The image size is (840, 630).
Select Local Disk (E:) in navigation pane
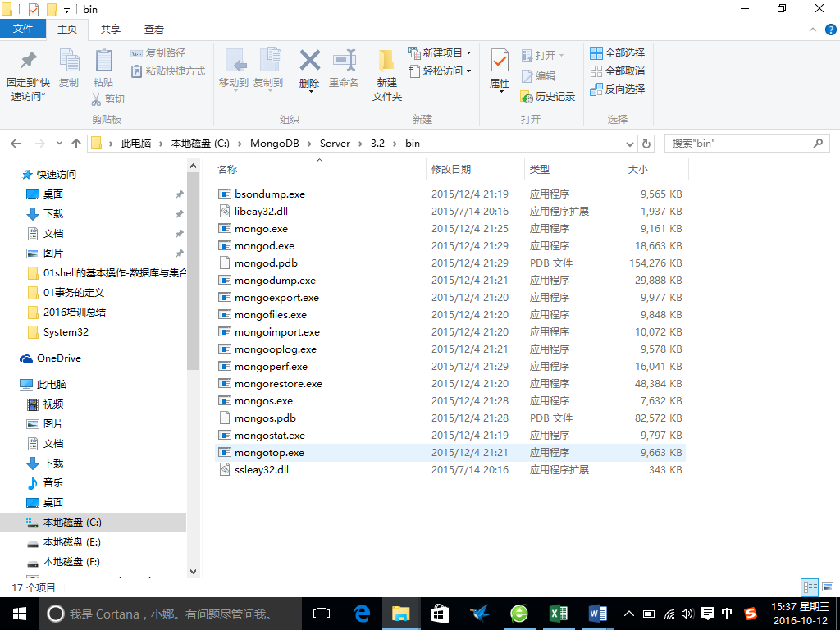coord(72,542)
